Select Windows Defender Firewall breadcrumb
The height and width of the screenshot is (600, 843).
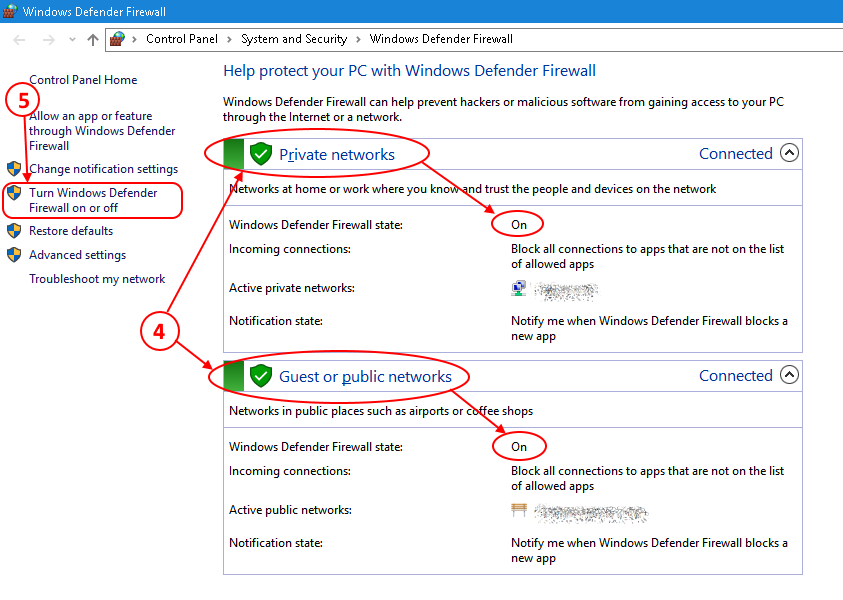pyautogui.click(x=441, y=39)
